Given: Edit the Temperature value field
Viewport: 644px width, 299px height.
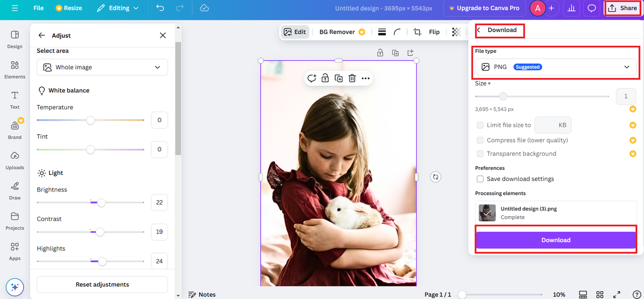Looking at the screenshot, I should tap(159, 120).
